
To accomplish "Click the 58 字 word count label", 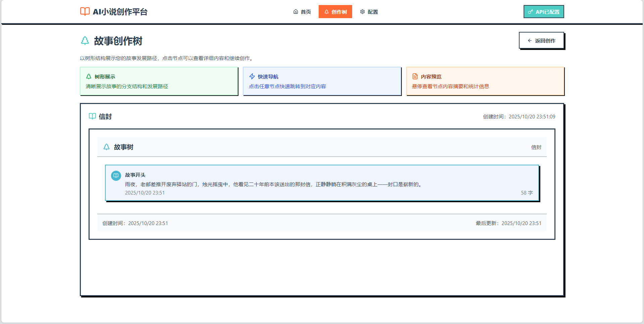I will click(x=527, y=193).
